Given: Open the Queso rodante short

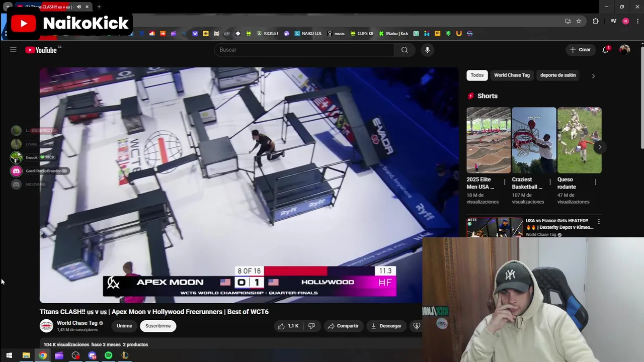Looking at the screenshot, I should pyautogui.click(x=579, y=140).
